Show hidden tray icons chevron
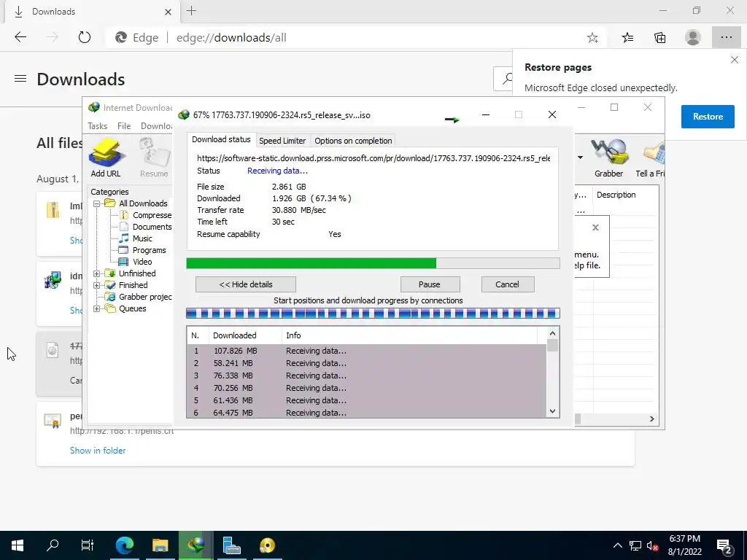The image size is (747, 560). tap(617, 545)
